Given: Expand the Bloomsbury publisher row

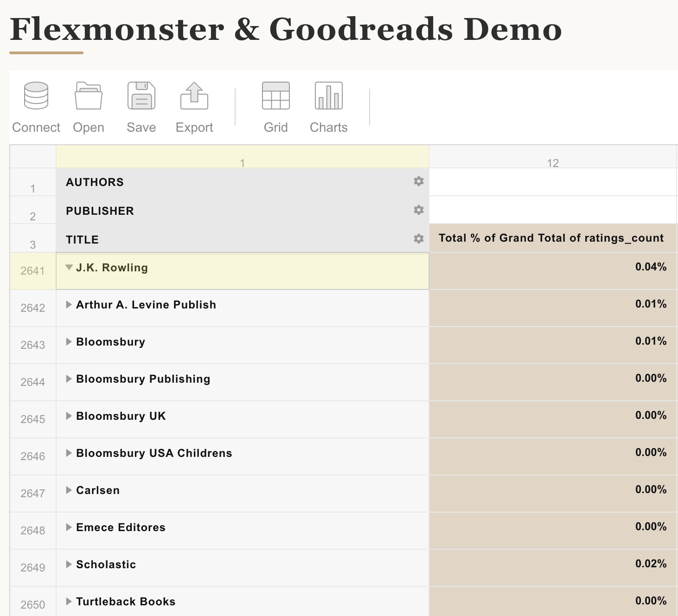Looking at the screenshot, I should tap(69, 342).
